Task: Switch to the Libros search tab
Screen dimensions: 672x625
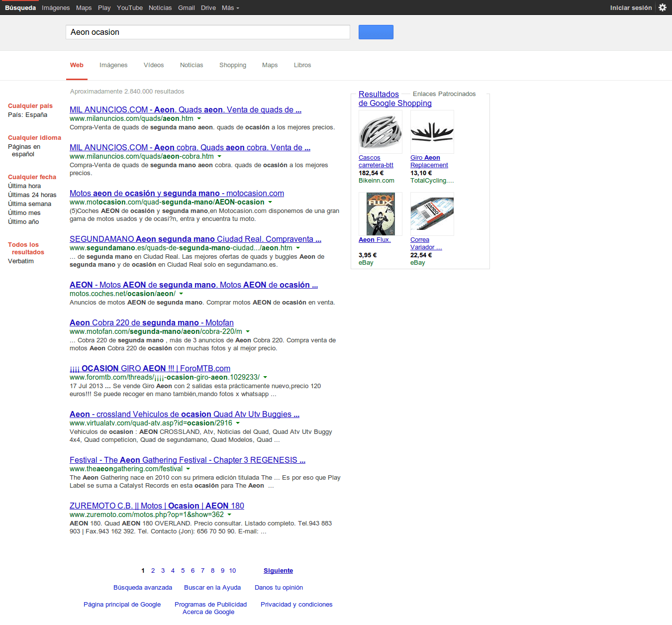Action: click(302, 65)
